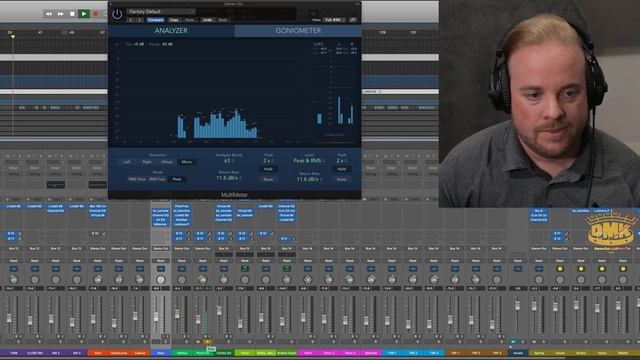
Task: Click the Rewind transport button
Action: [49, 14]
